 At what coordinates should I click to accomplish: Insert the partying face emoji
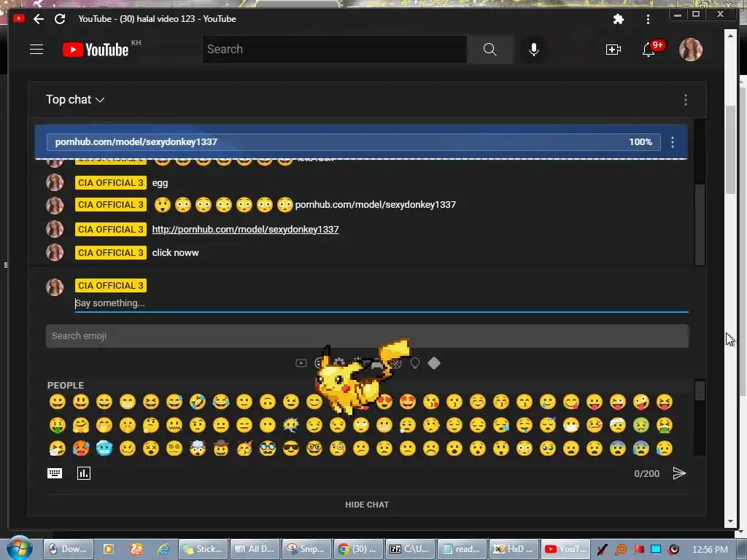coord(244,448)
